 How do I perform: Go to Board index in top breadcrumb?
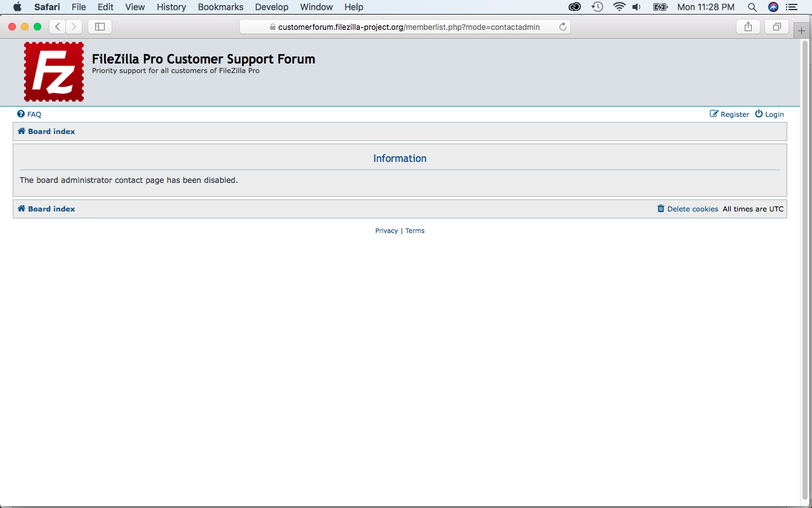coord(46,131)
